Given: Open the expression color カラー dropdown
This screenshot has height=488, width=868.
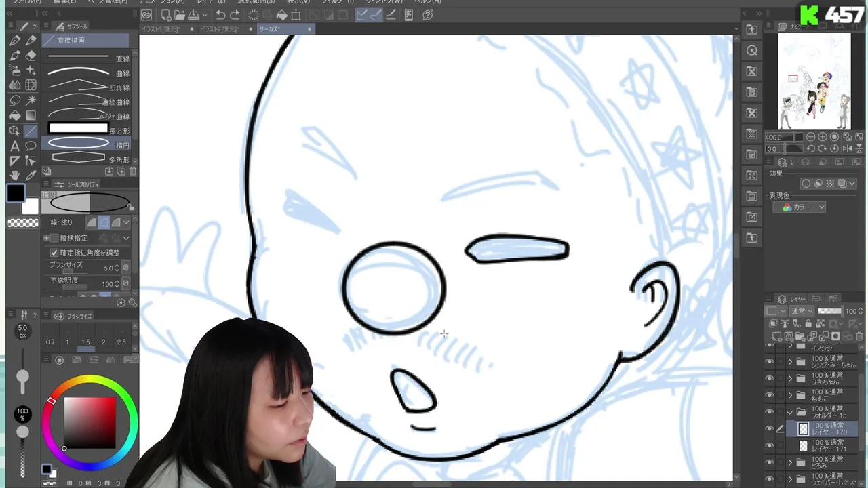Looking at the screenshot, I should click(800, 207).
